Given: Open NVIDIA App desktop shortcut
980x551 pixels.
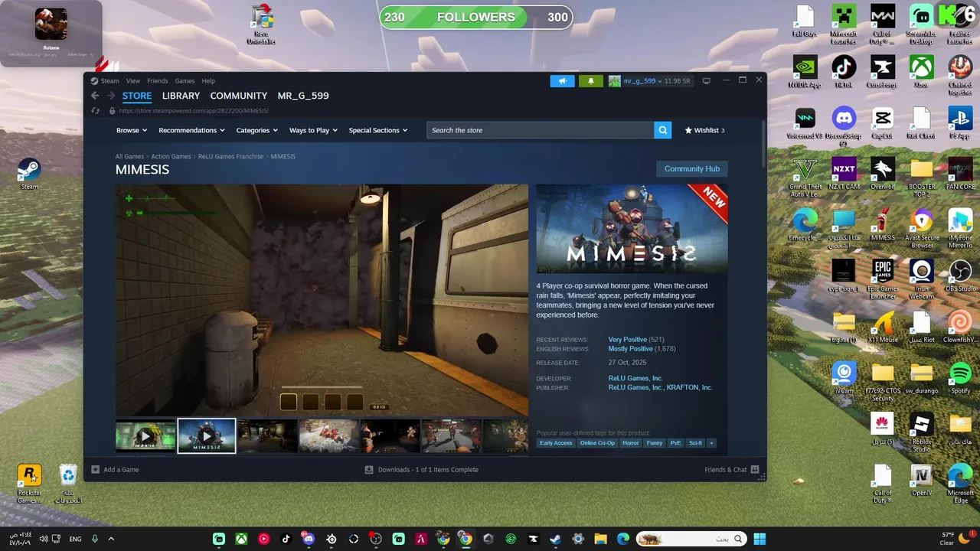Looking at the screenshot, I should click(x=805, y=72).
